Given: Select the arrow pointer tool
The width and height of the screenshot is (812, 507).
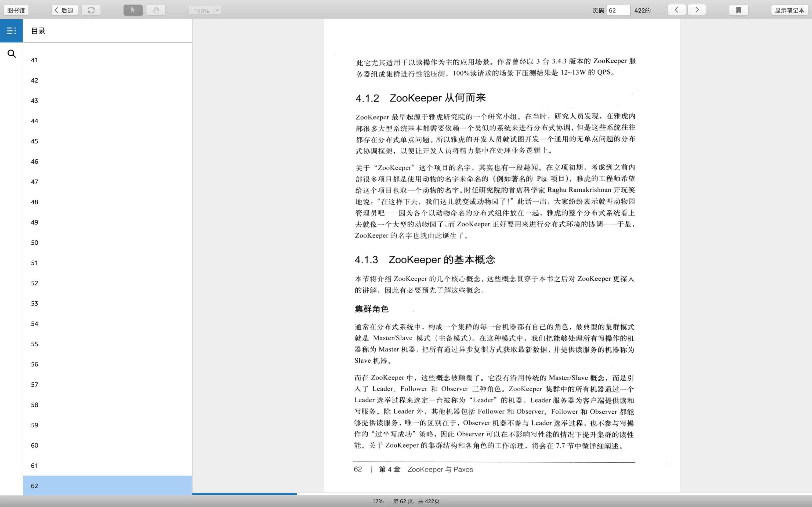Looking at the screenshot, I should click(133, 10).
